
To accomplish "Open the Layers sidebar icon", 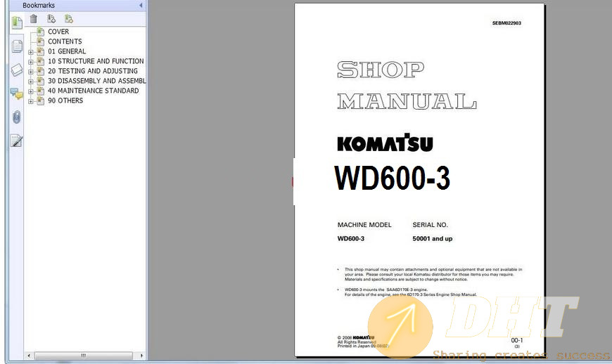I will pos(17,70).
